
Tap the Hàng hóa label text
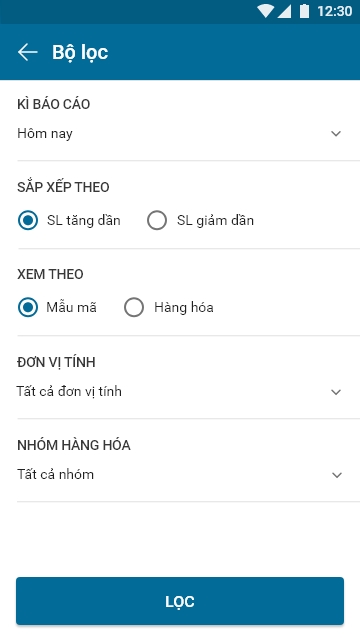[184, 307]
